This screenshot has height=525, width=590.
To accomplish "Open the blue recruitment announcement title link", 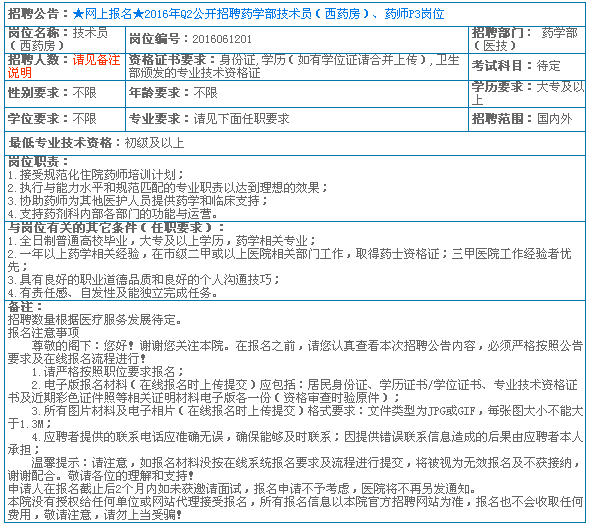I will 258,14.
